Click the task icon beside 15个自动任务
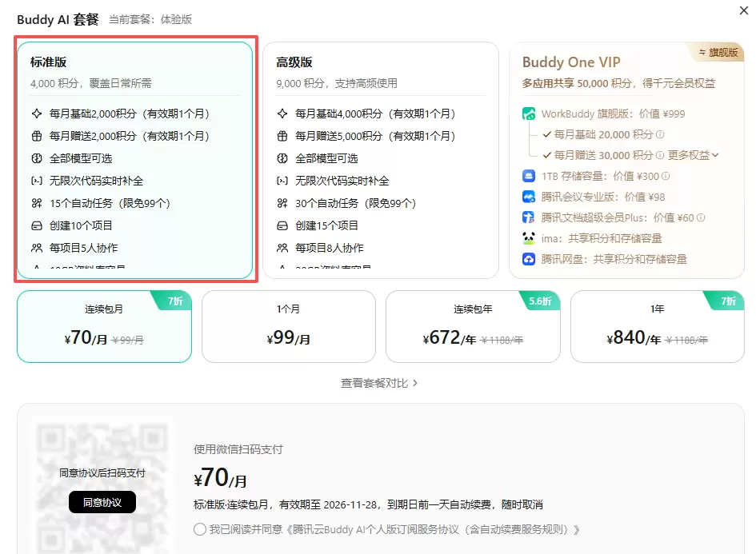This screenshot has width=756, height=554. [37, 203]
